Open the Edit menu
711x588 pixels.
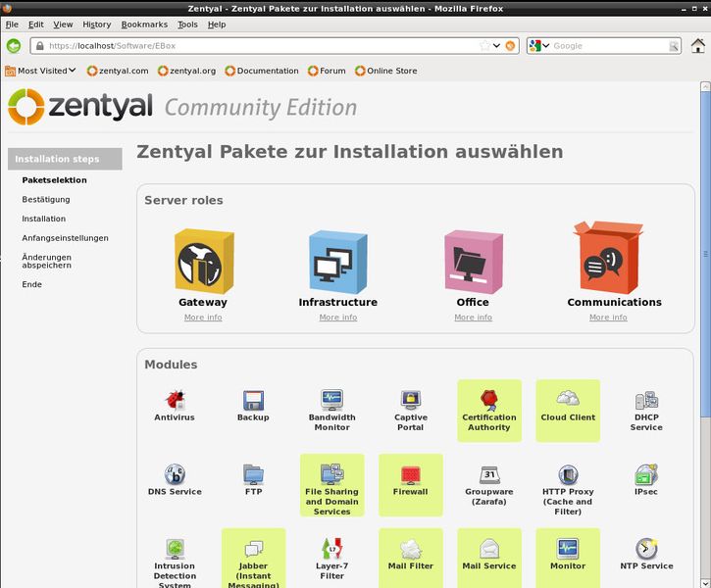pyautogui.click(x=36, y=24)
